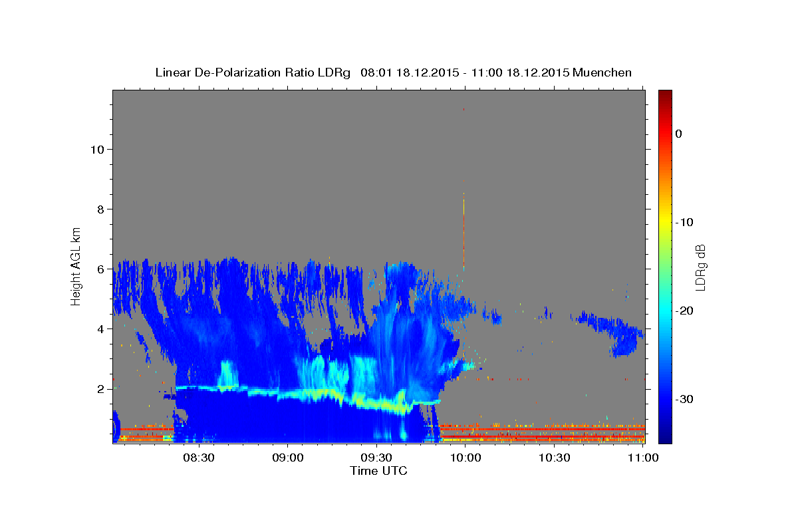Click the height tick label 10
This screenshot has height=532, width=798.
(x=98, y=150)
